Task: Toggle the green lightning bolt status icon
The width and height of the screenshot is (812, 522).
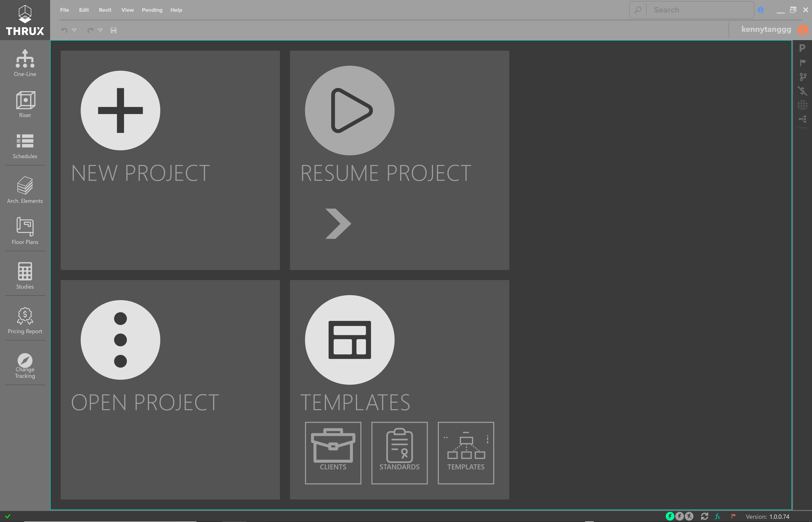Action: pos(670,516)
